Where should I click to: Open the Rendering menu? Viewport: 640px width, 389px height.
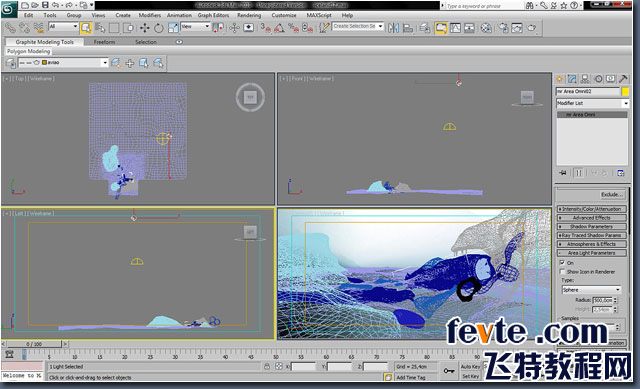(249, 16)
